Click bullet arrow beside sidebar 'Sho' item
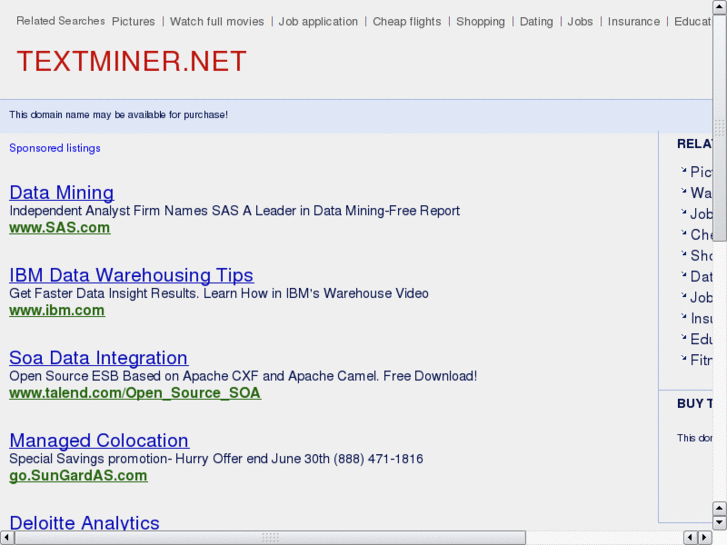This screenshot has height=545, width=727. click(x=683, y=254)
